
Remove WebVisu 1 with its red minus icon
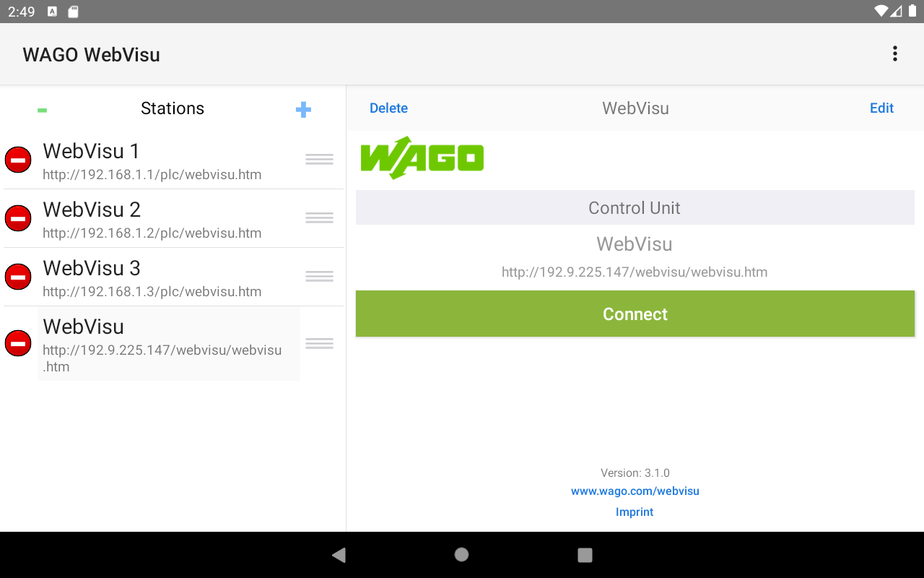click(x=18, y=160)
